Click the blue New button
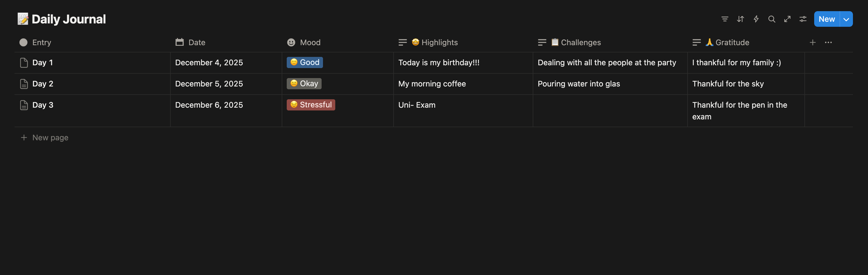The height and width of the screenshot is (275, 868). click(826, 19)
